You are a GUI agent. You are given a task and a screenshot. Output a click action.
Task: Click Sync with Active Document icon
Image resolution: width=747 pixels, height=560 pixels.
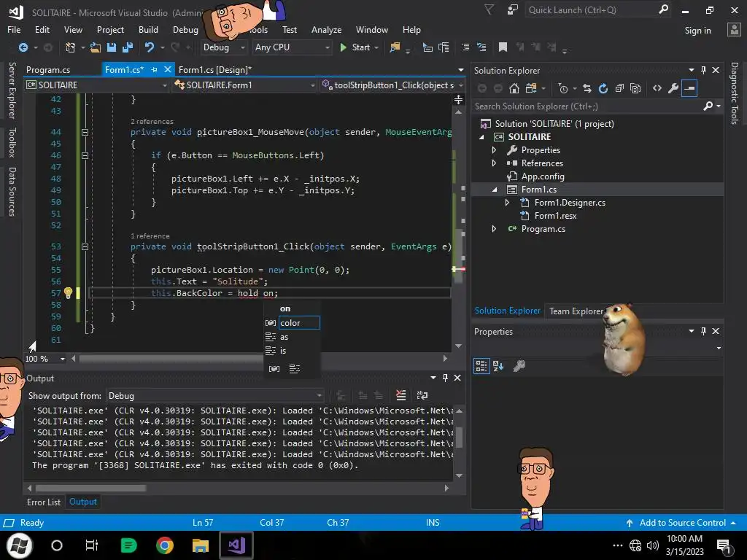click(587, 88)
